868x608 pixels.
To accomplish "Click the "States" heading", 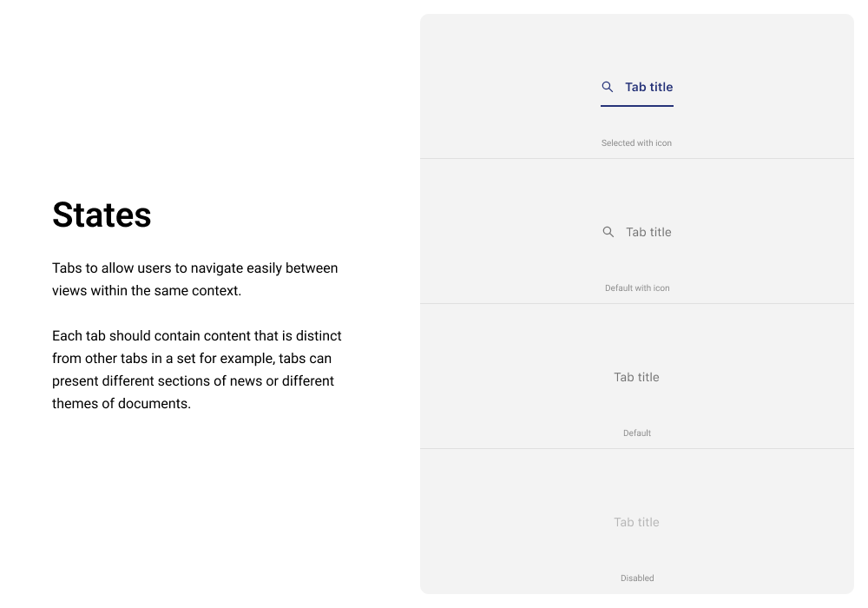I will coord(102,215).
